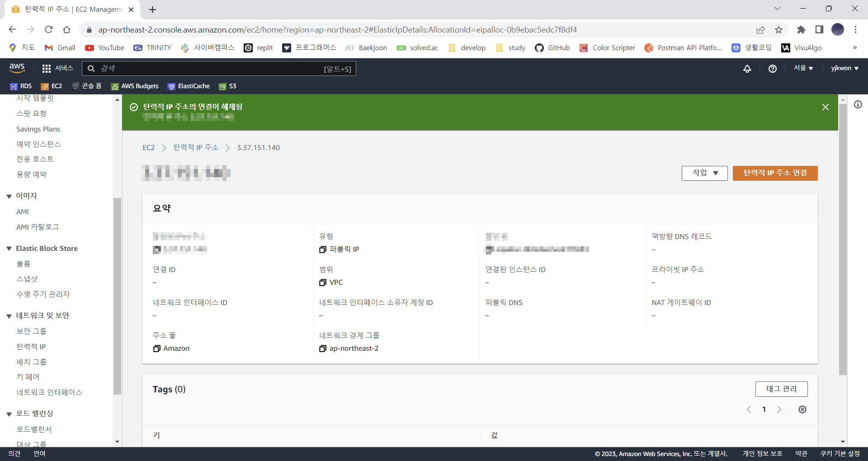Collapse the Elastic Block Store section
868x461 pixels.
tap(9, 249)
